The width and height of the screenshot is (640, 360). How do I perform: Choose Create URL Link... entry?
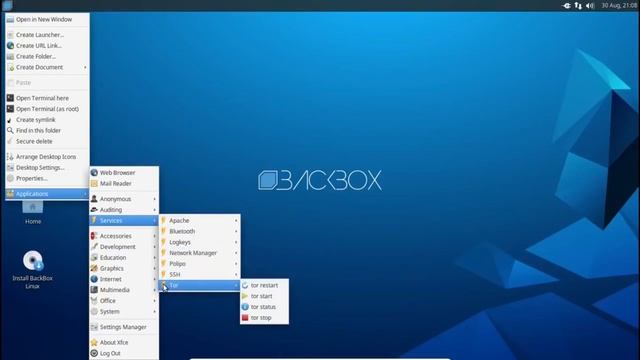tap(47, 46)
